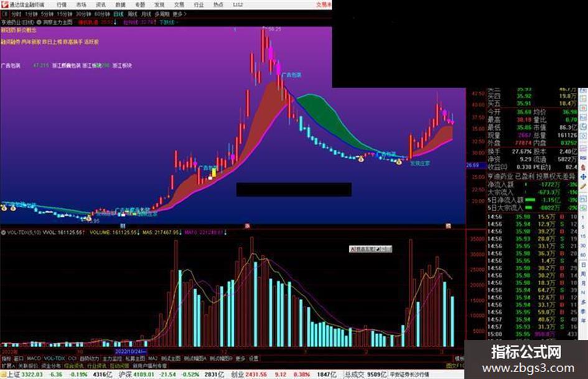Click the RSI icon in right sidebar

(584, 158)
